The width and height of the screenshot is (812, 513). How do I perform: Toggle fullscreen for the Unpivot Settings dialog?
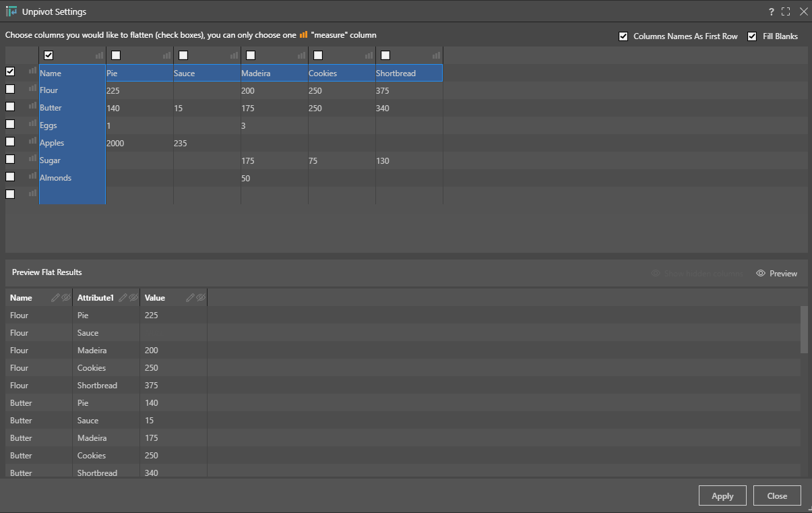click(786, 11)
